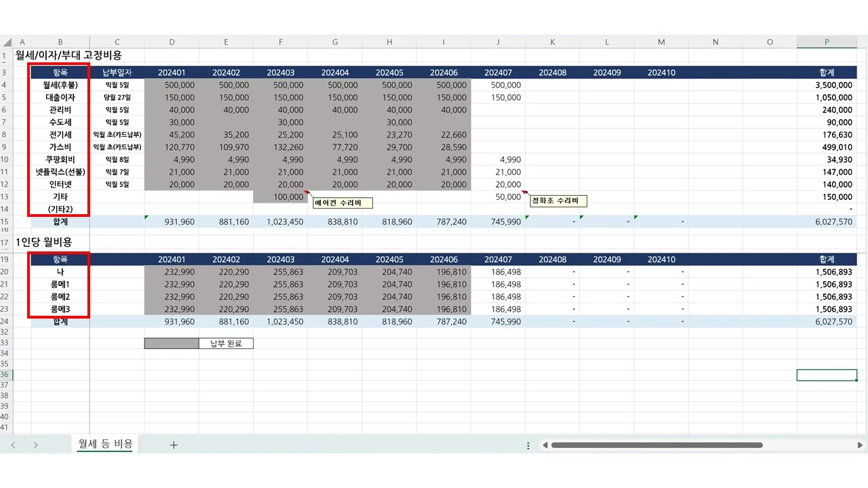Viewport: 868px width, 488px height.
Task: Select row 15 header
Action: 7,221
